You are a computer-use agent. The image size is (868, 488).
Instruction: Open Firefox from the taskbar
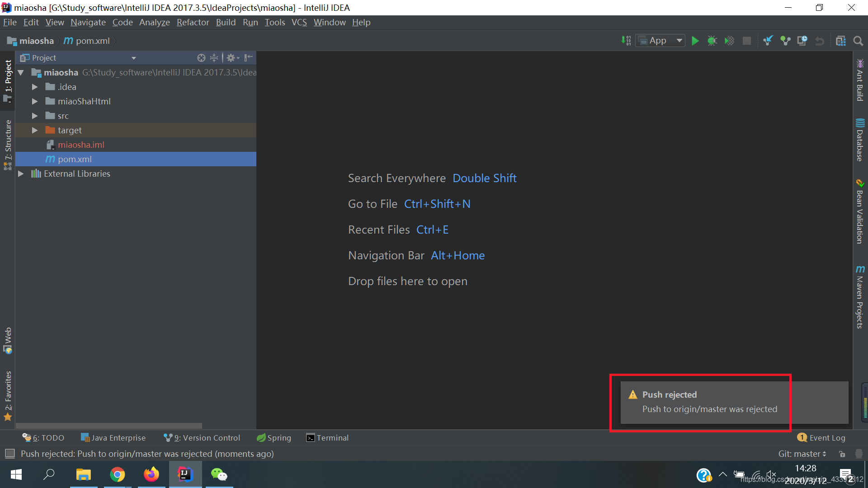[x=151, y=474]
